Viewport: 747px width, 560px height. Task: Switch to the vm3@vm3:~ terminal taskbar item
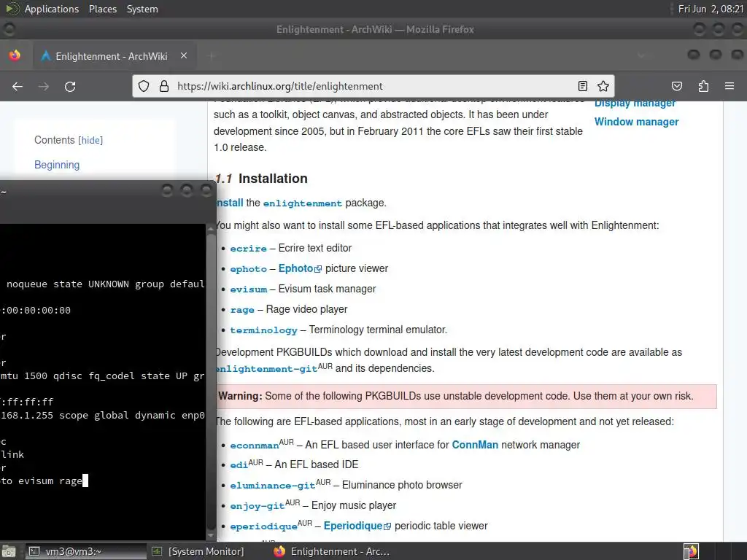coord(85,551)
